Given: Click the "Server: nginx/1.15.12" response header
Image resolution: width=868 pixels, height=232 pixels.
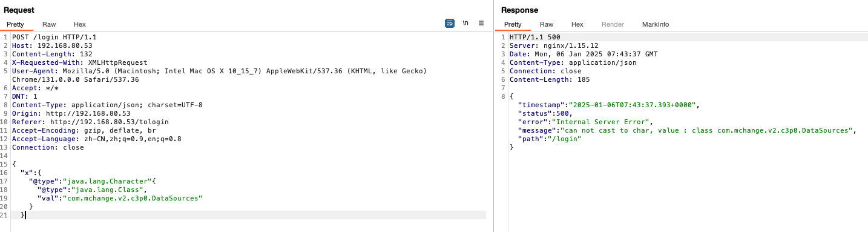Looking at the screenshot, I should pos(554,45).
